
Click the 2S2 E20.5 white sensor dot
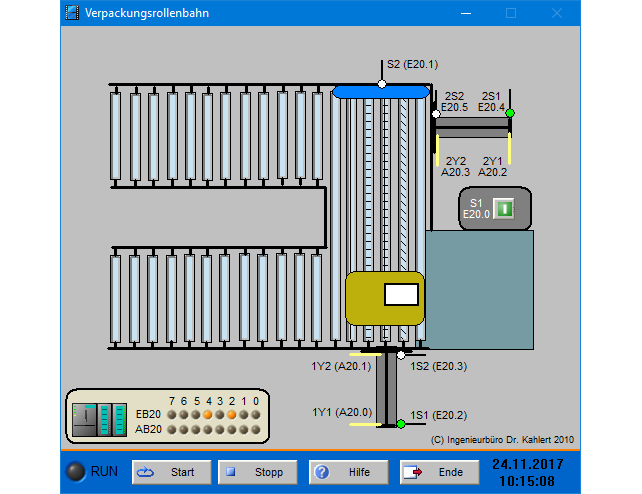[436, 114]
